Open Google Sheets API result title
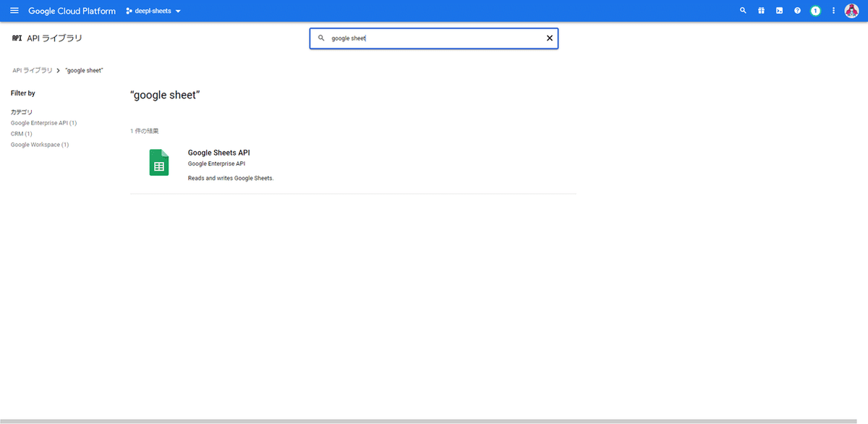Viewport: 868px width, 424px height. coord(218,153)
